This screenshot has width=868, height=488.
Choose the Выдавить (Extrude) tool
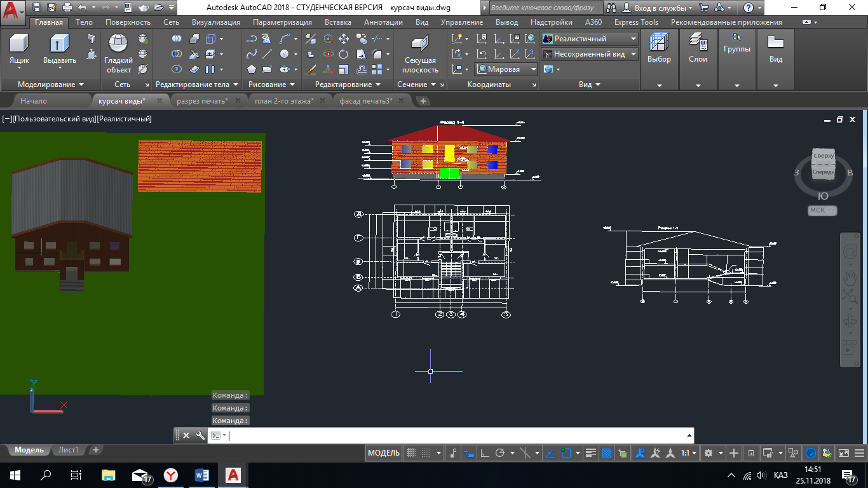(59, 50)
